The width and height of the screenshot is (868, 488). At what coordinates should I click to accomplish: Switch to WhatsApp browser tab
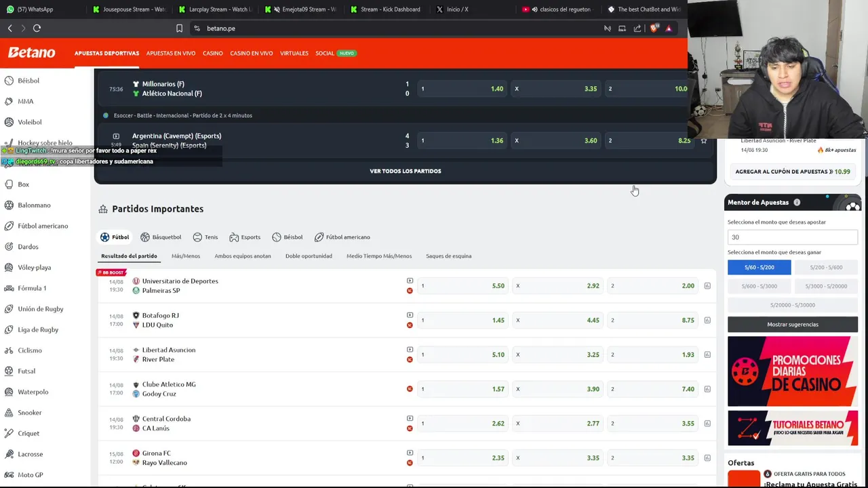coord(35,9)
